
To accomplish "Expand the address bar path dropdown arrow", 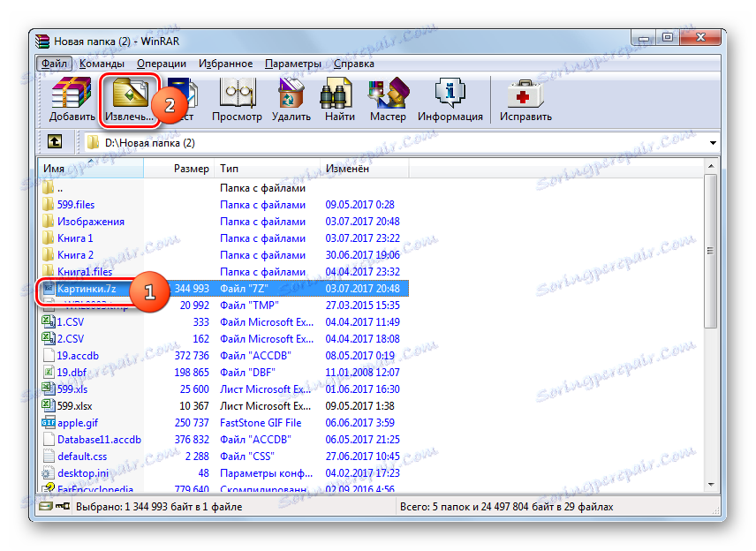I will 712,143.
